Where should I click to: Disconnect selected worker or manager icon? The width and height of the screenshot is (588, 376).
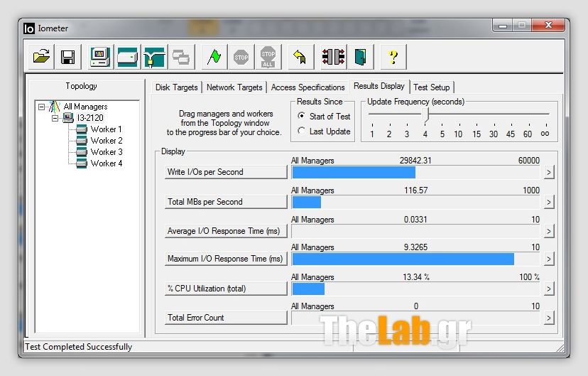click(333, 57)
